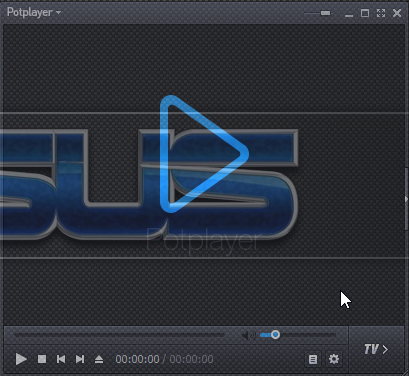The height and width of the screenshot is (376, 409).
Task: Toggle the playlist panel icon
Action: point(313,359)
